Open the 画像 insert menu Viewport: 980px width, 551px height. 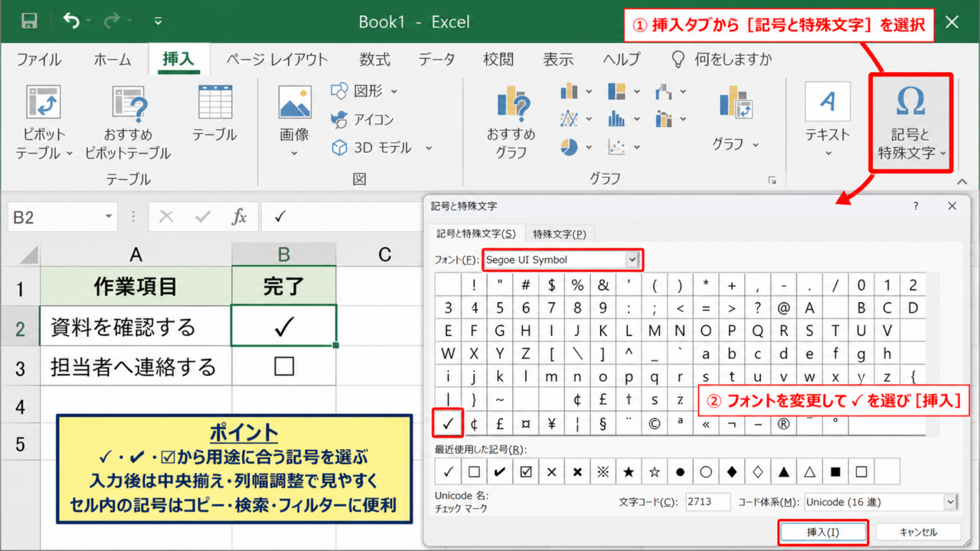click(295, 122)
